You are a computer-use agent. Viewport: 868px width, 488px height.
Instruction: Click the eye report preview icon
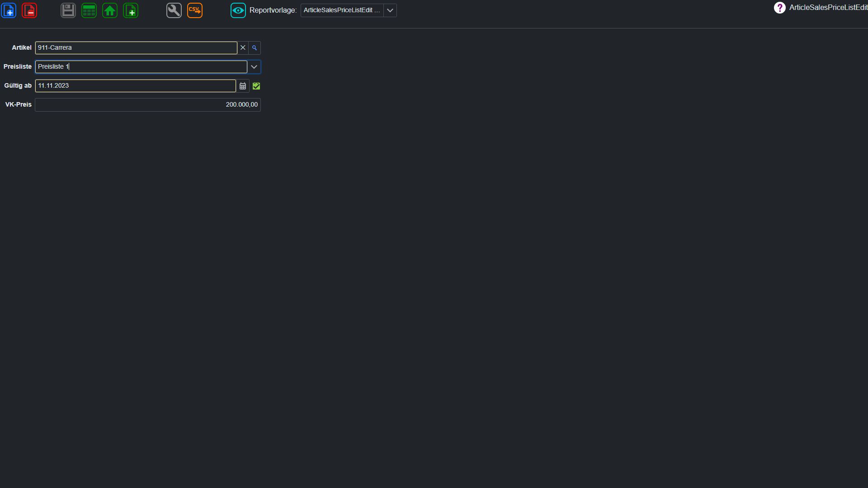(238, 10)
